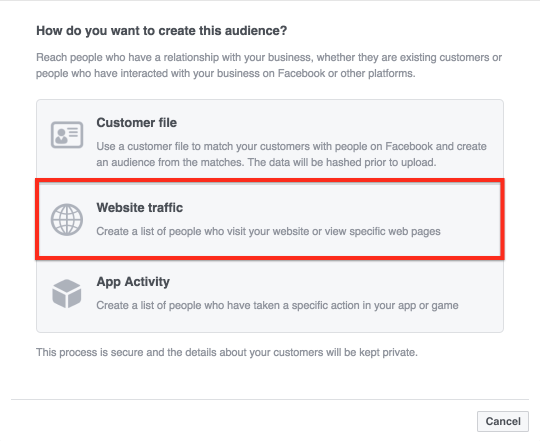540x441 pixels.
Task: Click the 'This process is secure' privacy note
Action: 227,353
